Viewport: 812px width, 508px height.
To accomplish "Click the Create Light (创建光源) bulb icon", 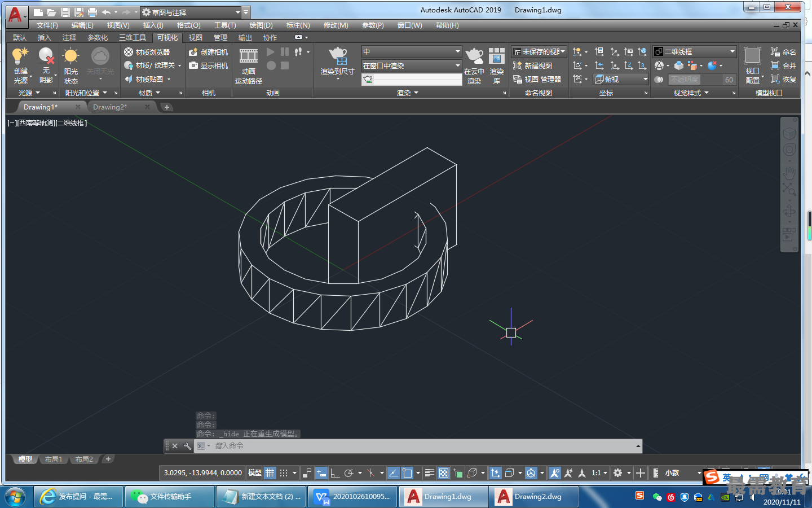I will click(20, 56).
